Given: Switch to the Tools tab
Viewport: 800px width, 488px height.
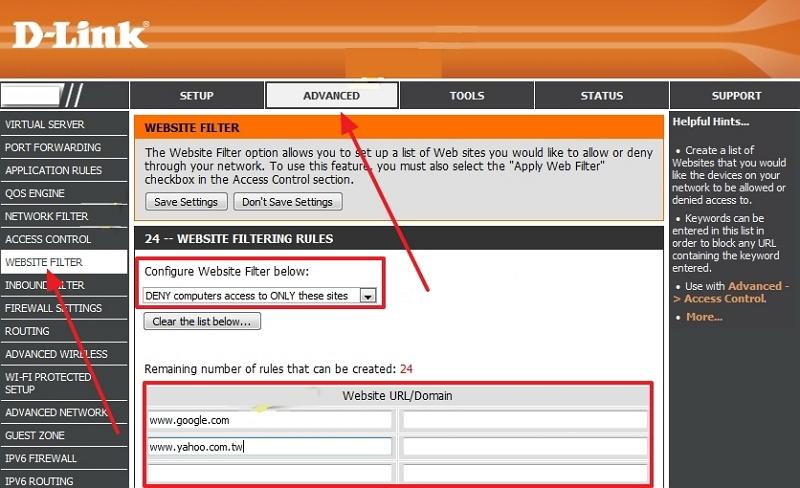Looking at the screenshot, I should point(466,96).
